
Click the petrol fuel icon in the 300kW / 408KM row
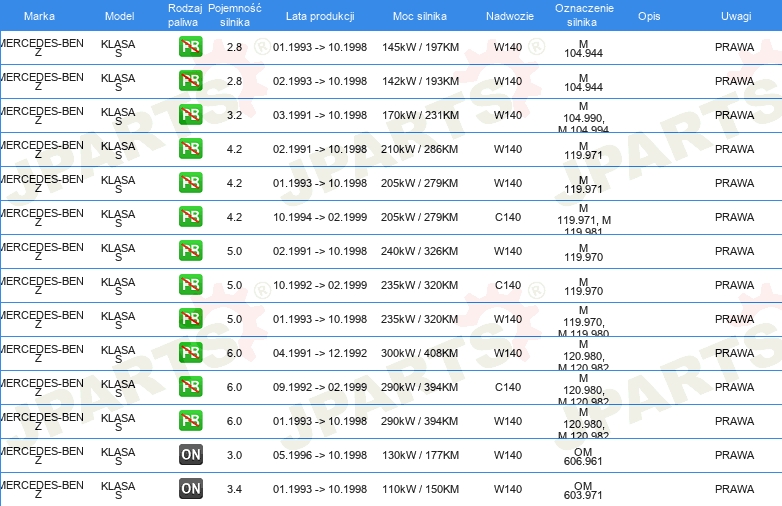(x=191, y=353)
